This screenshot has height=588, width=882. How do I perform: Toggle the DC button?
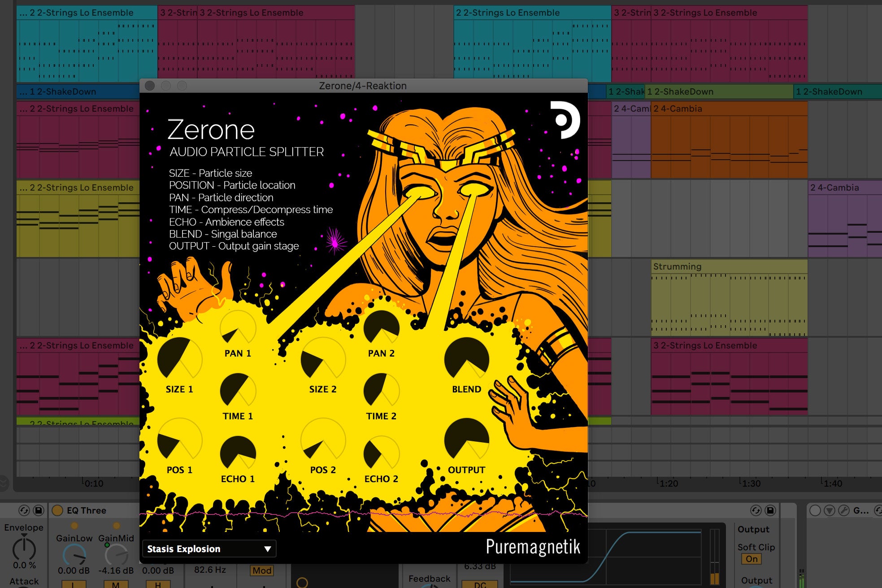tap(480, 584)
